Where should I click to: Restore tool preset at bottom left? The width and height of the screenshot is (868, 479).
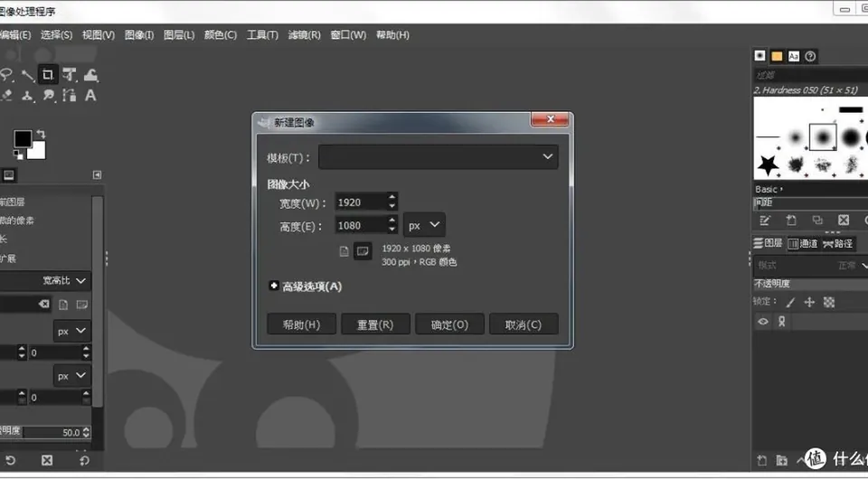(x=10, y=460)
